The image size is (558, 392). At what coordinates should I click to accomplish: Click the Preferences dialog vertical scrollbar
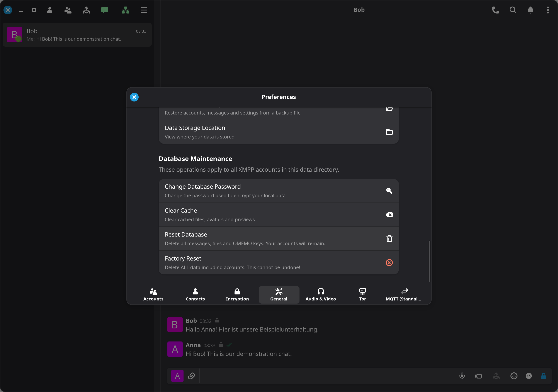click(x=429, y=261)
